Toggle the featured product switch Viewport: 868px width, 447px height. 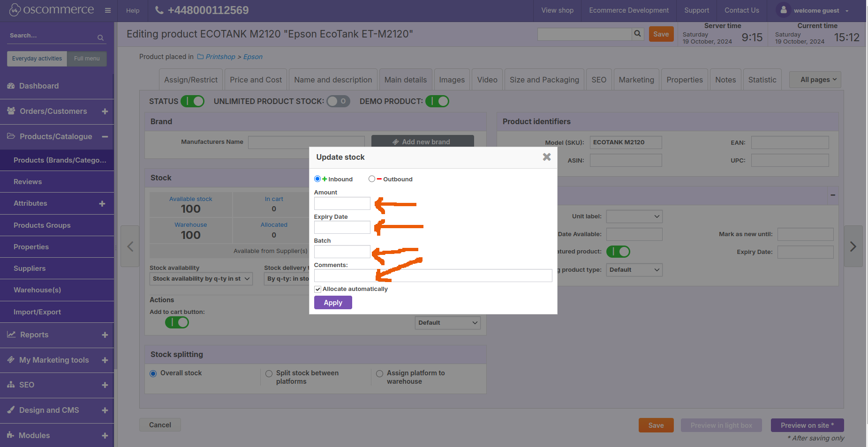click(618, 252)
